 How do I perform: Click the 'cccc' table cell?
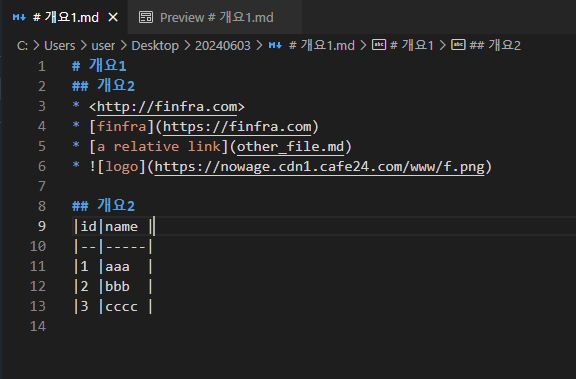[x=122, y=307]
